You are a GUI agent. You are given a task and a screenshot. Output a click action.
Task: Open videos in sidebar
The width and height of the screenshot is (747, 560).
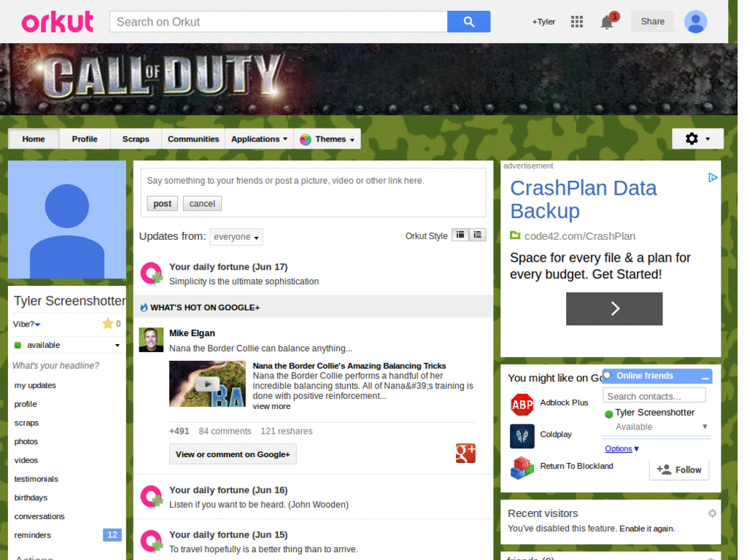(26, 460)
